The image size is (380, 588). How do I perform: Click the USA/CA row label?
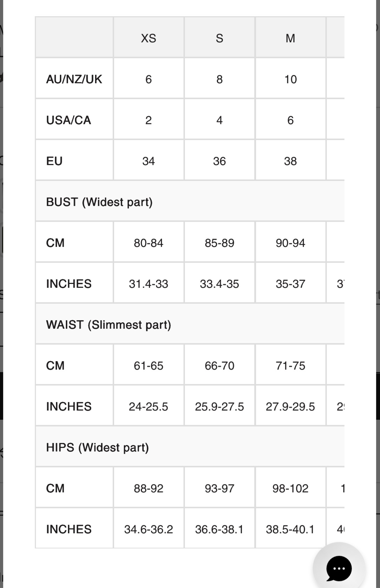coord(69,120)
